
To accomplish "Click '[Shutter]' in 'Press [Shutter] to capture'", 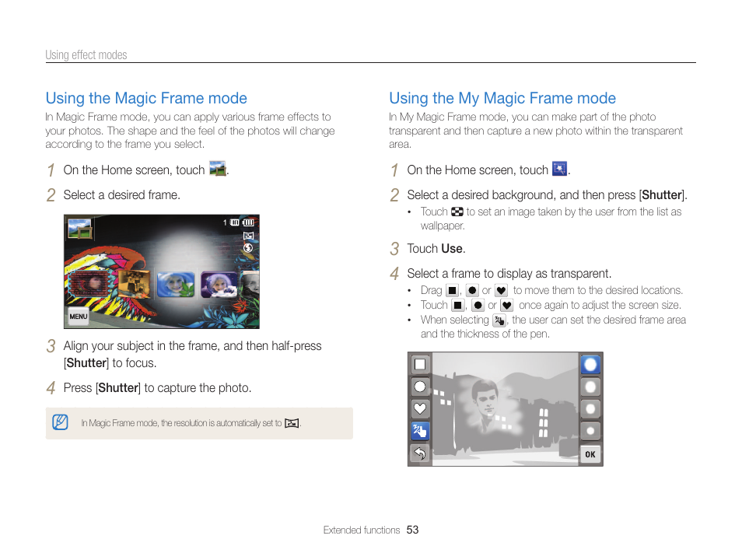I will 118,387.
